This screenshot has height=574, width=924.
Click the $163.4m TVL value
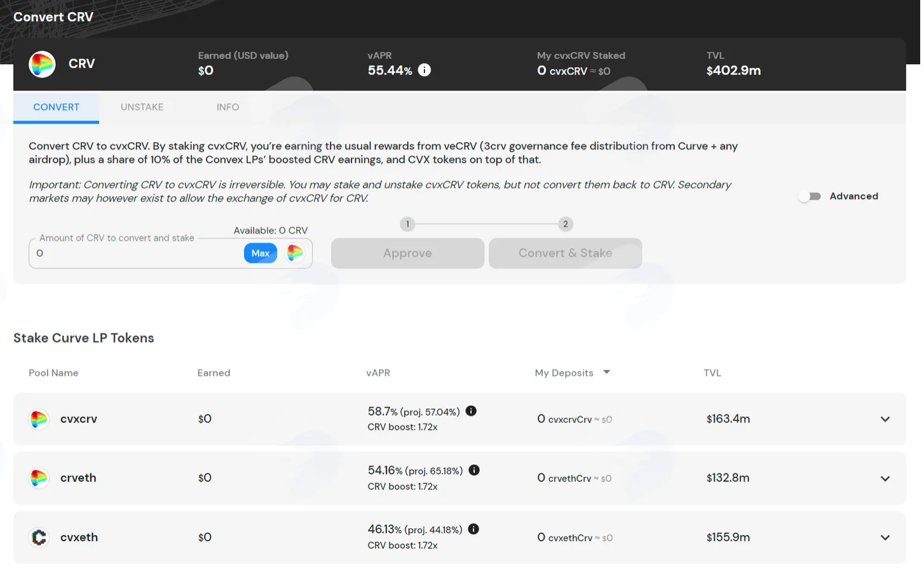click(x=728, y=419)
